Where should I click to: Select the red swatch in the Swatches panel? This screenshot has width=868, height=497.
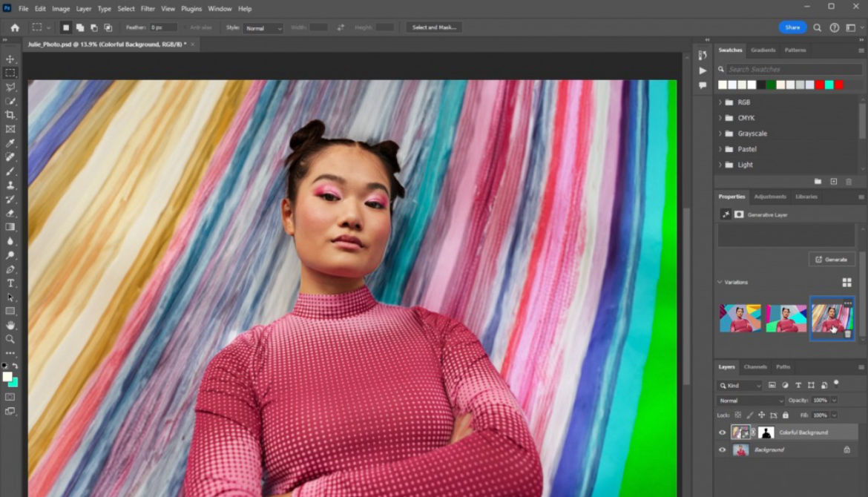pos(818,84)
